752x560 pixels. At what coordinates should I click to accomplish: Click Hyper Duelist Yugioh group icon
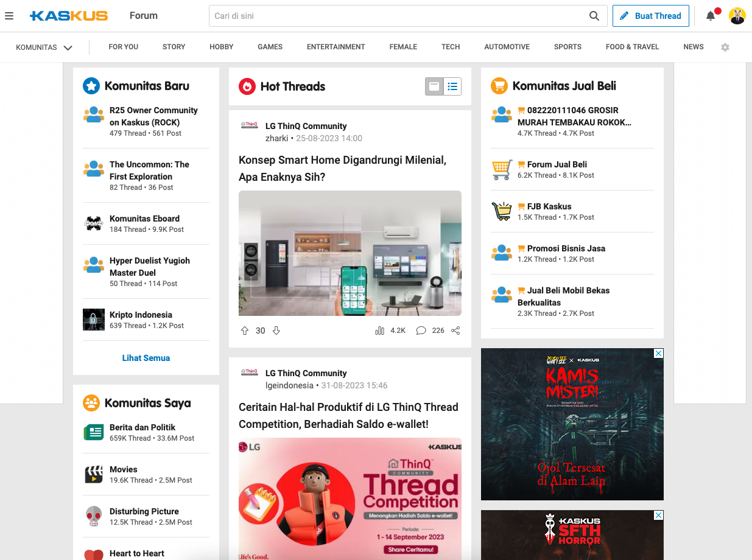pos(94,265)
